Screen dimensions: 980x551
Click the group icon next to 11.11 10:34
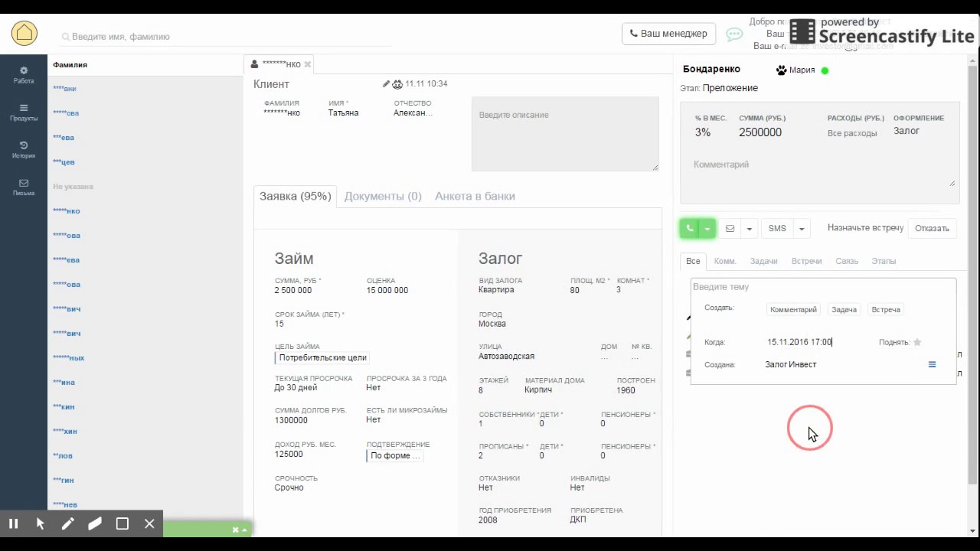[x=397, y=84]
